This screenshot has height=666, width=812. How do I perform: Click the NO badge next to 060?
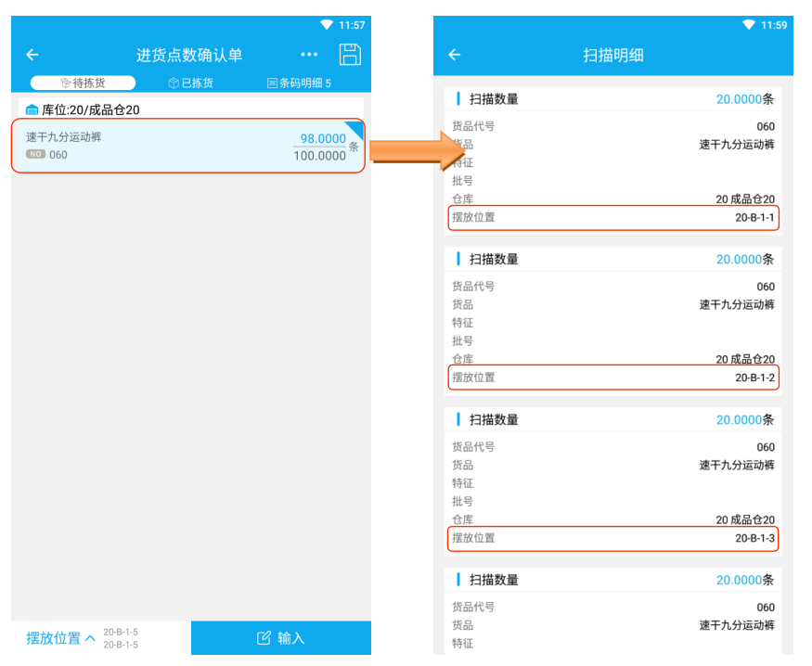[x=35, y=155]
